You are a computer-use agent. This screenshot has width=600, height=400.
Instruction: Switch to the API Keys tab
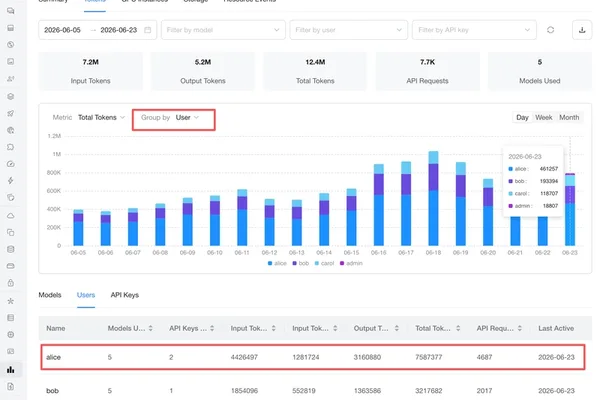pos(124,295)
